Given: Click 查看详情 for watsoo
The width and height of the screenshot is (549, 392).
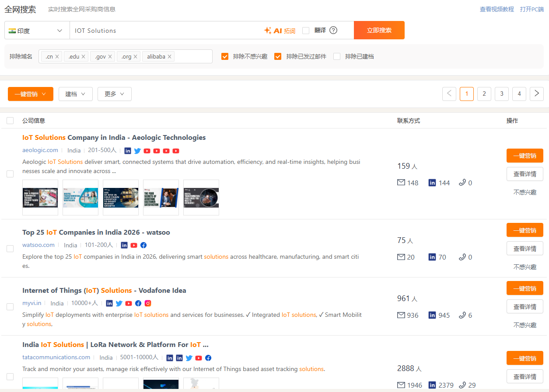Looking at the screenshot, I should coord(525,248).
